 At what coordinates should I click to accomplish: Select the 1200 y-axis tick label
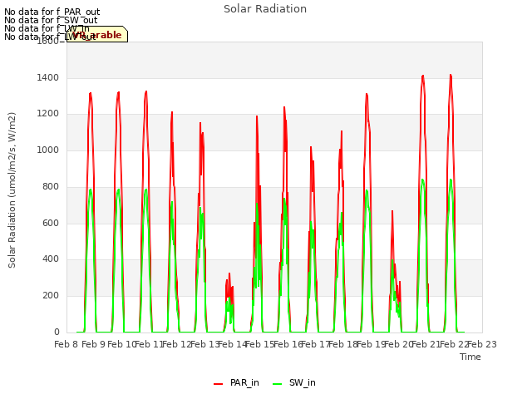(x=48, y=114)
